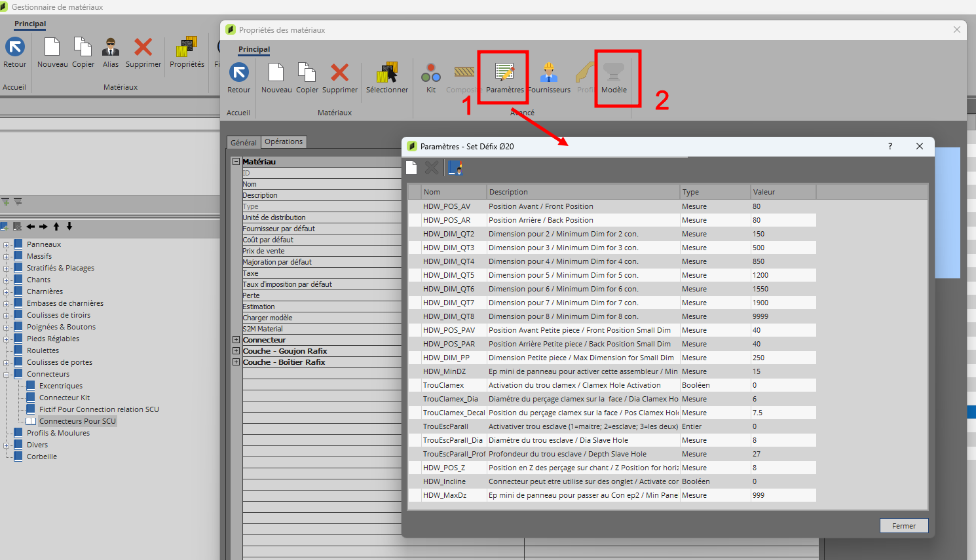The height and width of the screenshot is (560, 976).
Task: Select the Excentriques tree item
Action: coord(61,386)
